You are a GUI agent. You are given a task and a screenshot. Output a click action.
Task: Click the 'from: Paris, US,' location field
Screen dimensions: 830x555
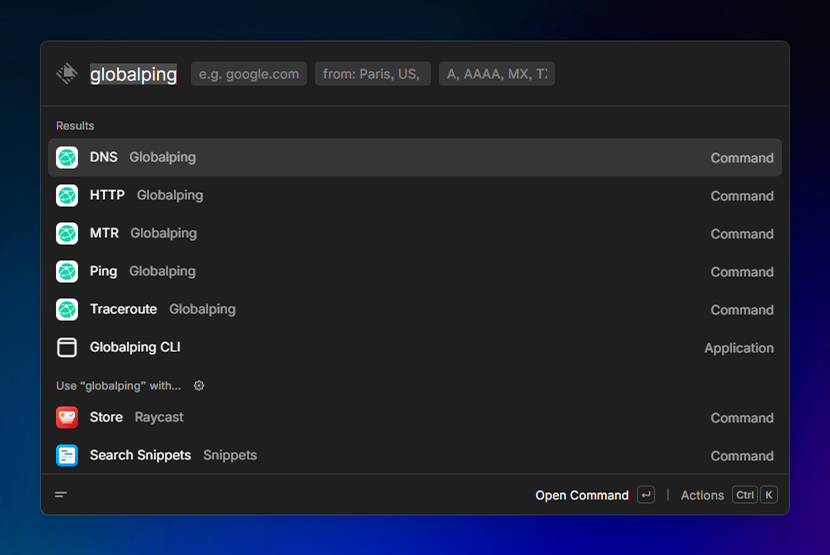(x=373, y=74)
